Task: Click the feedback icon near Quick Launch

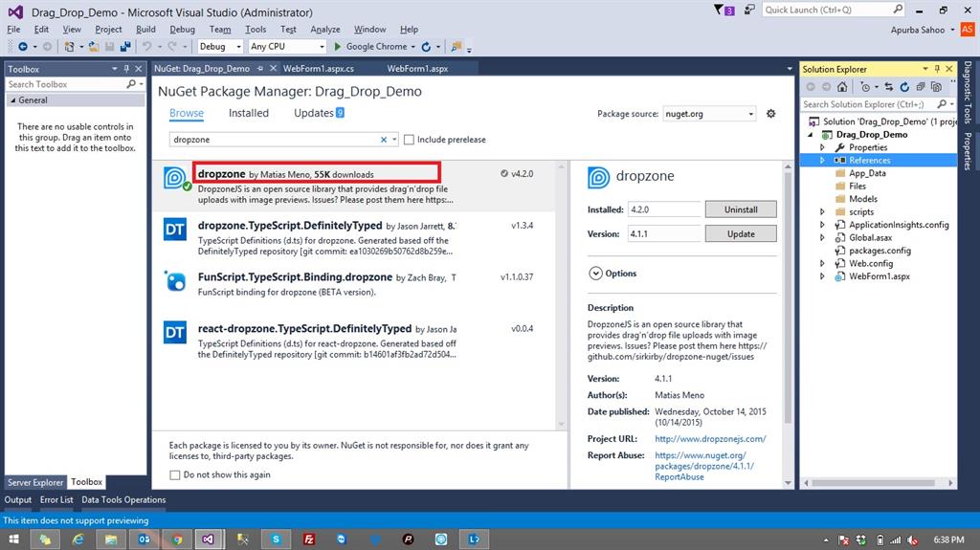Action: [x=748, y=10]
